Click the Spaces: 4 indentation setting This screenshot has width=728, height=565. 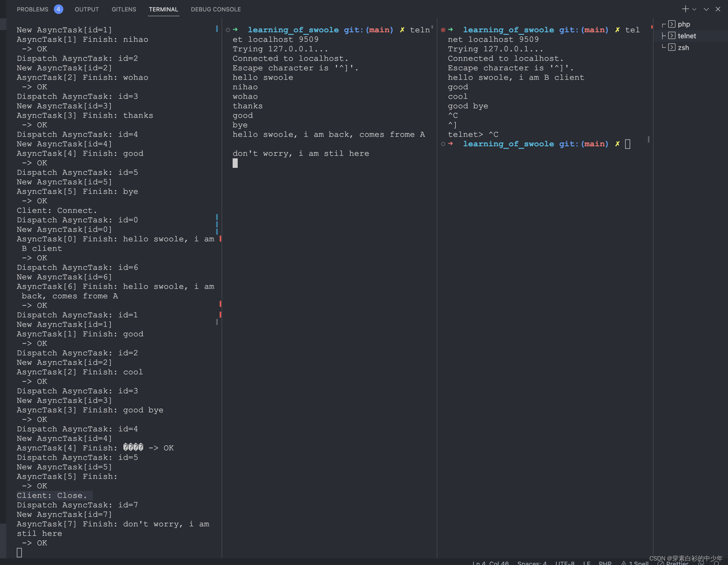click(532, 563)
